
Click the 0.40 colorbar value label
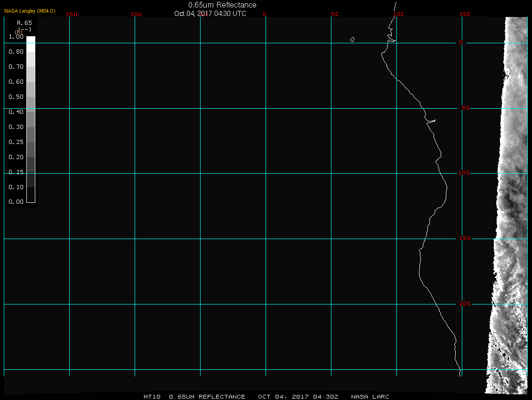coord(16,112)
